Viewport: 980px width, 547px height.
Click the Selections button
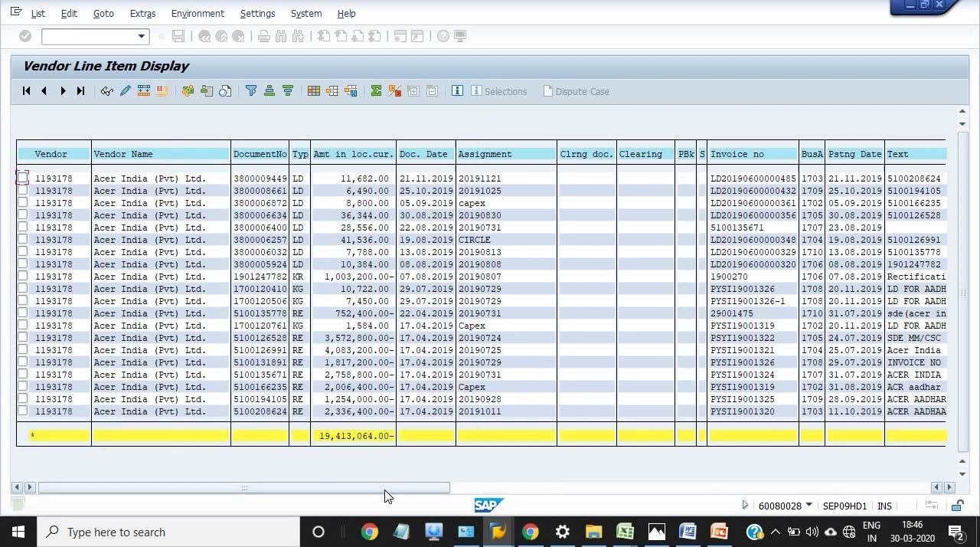pos(498,91)
